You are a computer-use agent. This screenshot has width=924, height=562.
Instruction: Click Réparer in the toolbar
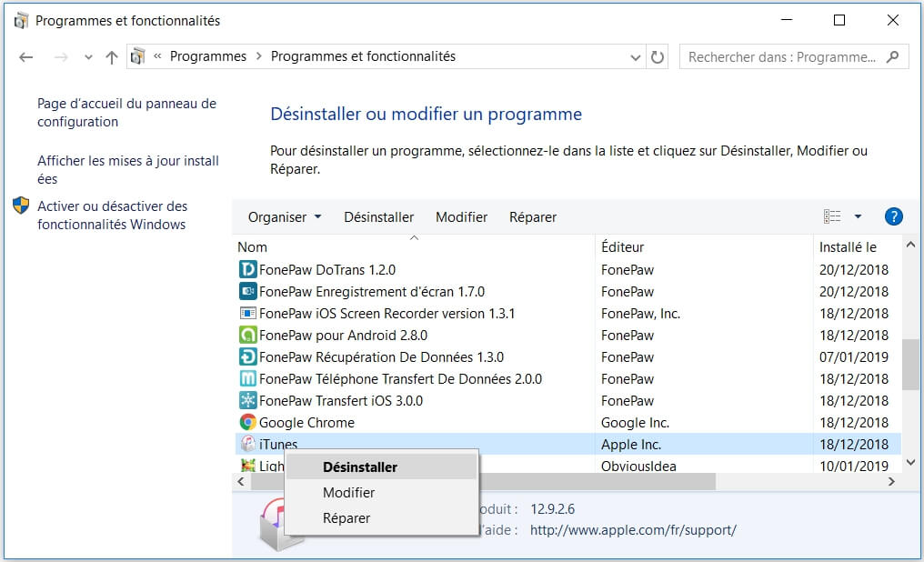pos(533,217)
